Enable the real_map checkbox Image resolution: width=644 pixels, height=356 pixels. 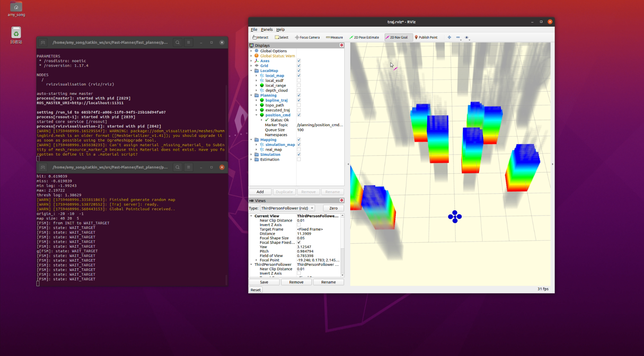(x=299, y=150)
